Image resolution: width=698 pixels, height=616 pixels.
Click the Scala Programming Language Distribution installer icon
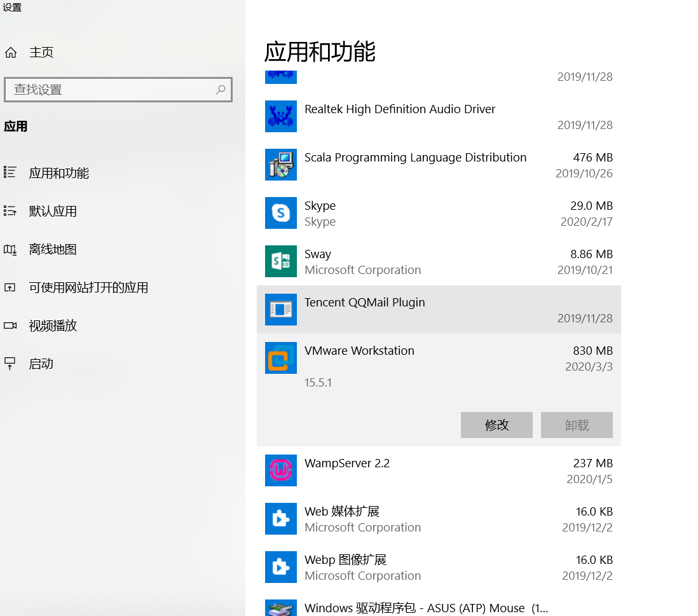point(281,165)
